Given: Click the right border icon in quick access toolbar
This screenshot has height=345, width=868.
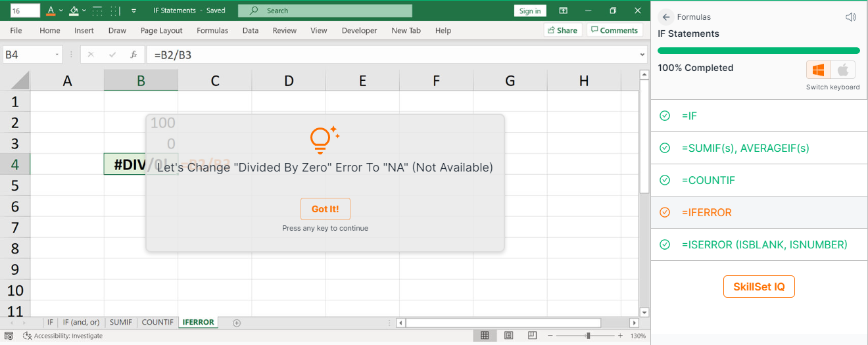Looking at the screenshot, I should (x=115, y=11).
